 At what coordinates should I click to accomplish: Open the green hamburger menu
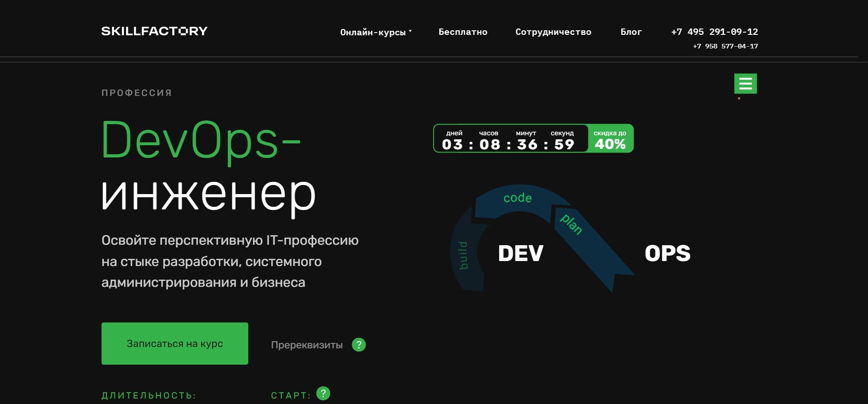point(745,84)
